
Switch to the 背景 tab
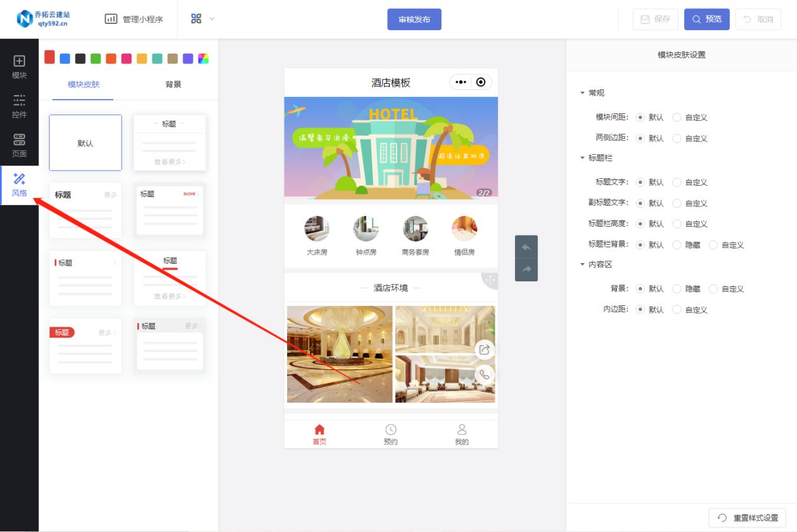click(x=173, y=84)
